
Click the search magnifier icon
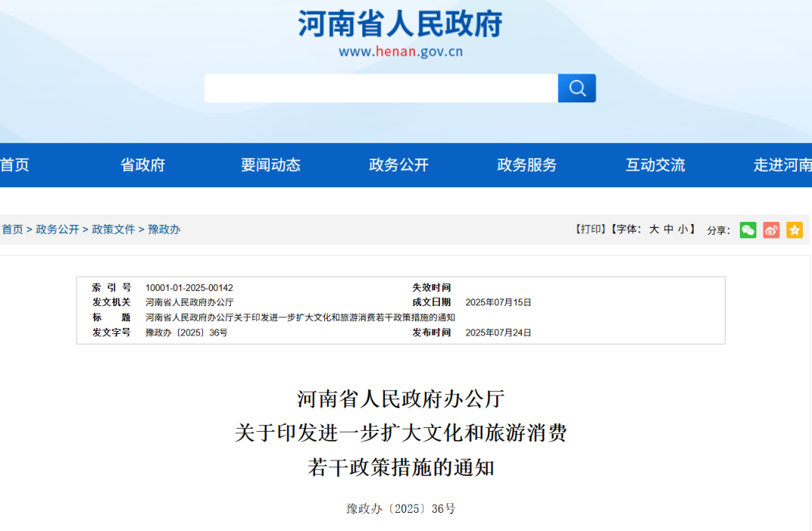577,88
